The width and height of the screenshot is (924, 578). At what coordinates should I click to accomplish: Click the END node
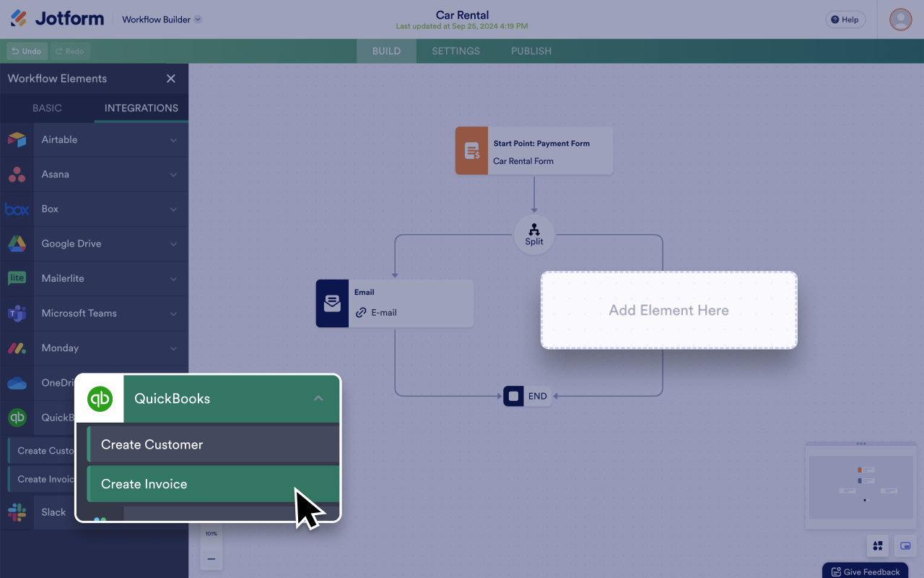[527, 396]
